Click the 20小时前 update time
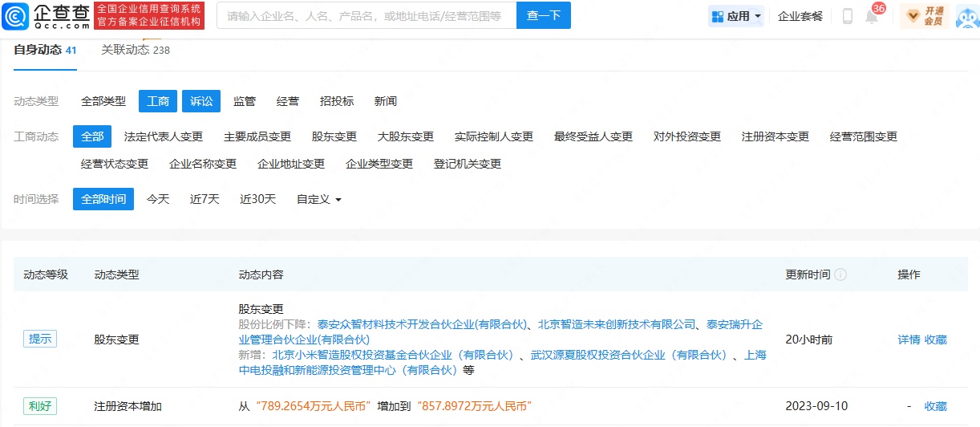 809,340
